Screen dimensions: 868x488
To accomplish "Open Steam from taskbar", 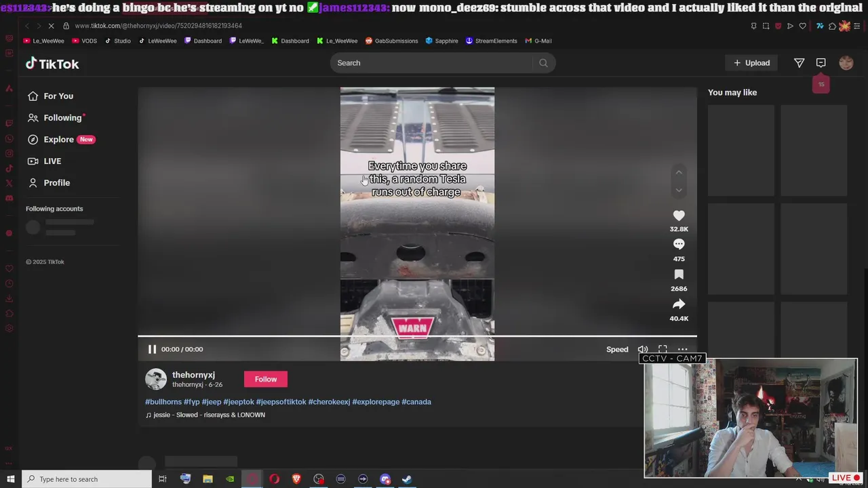I will (x=407, y=479).
